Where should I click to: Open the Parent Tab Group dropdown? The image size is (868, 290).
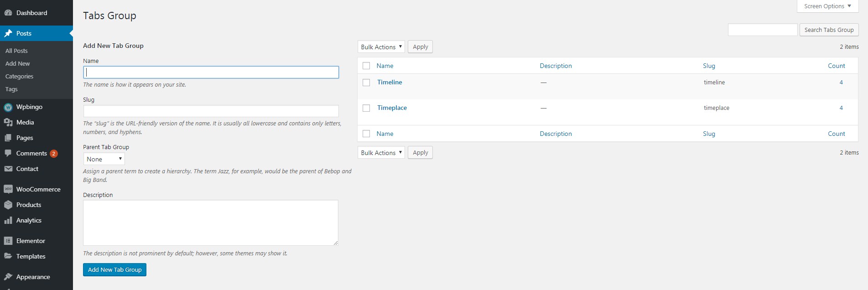104,159
